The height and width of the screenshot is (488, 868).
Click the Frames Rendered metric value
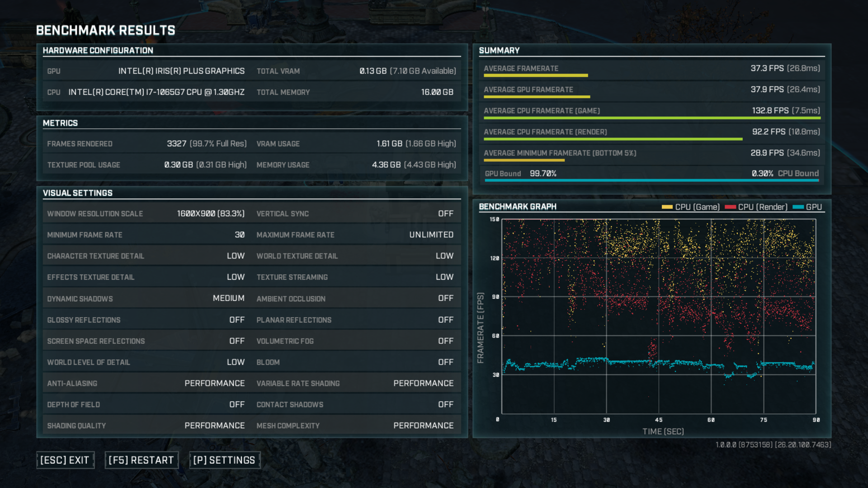[206, 144]
